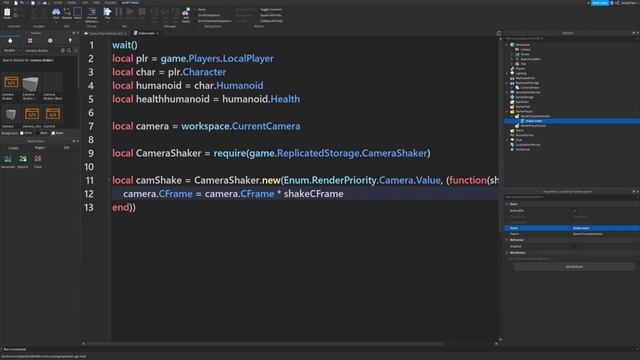Click Expand All Folds
Image resolution: width=640 pixels, height=360 pixels.
(x=271, y=15)
